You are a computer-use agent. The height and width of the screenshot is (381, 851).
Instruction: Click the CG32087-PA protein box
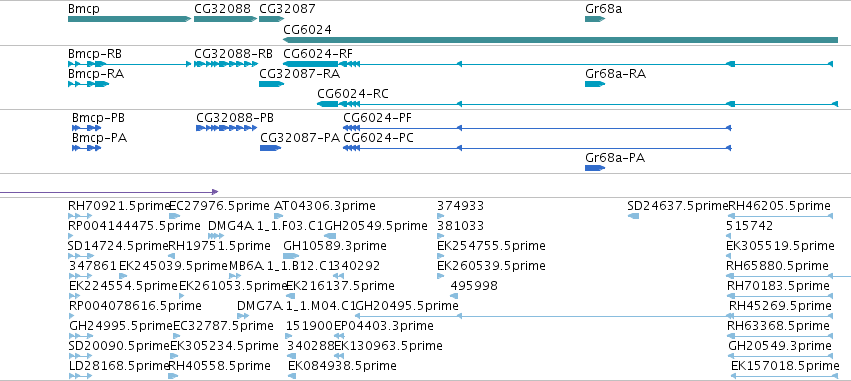pyautogui.click(x=270, y=148)
